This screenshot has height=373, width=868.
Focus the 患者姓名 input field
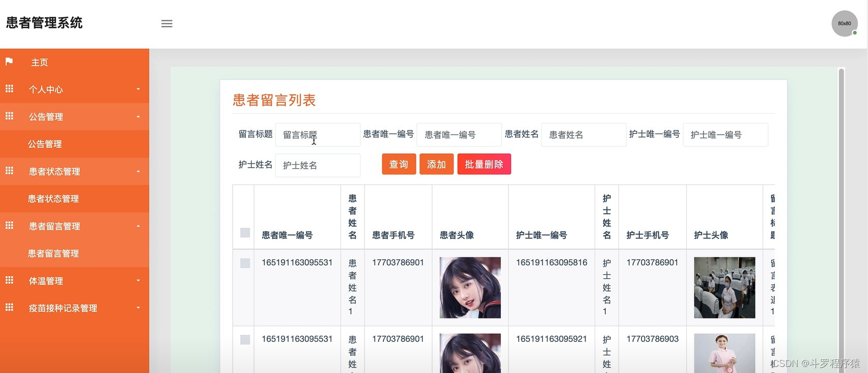[583, 135]
